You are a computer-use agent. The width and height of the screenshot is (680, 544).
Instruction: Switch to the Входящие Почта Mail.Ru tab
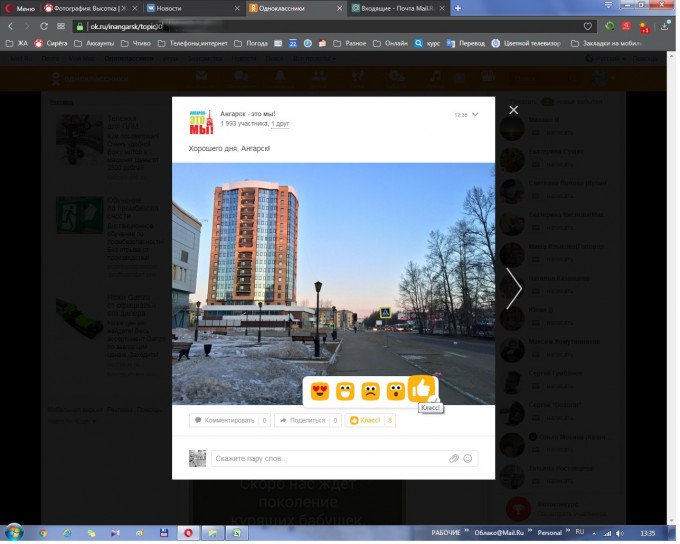click(395, 7)
